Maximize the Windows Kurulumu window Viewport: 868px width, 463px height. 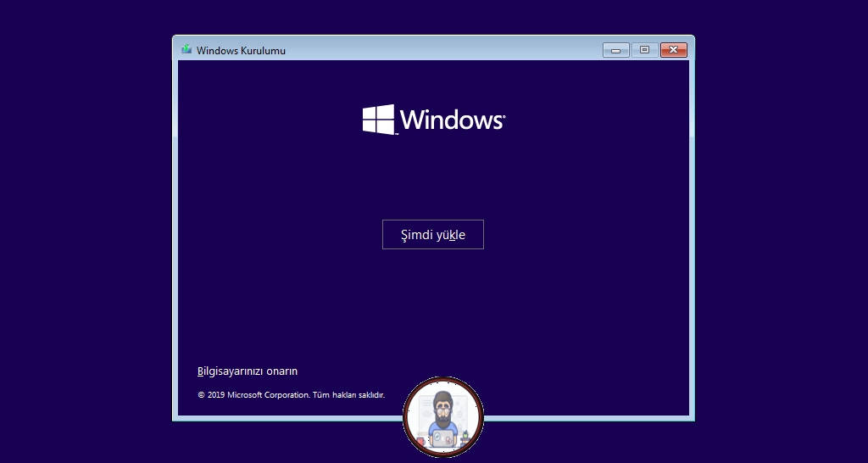pos(645,50)
